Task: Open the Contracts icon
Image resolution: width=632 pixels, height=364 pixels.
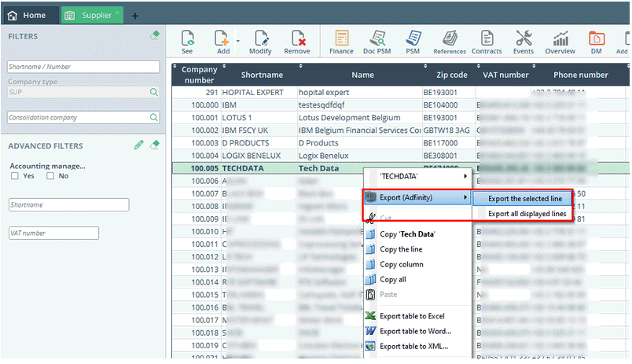Action: point(487,42)
